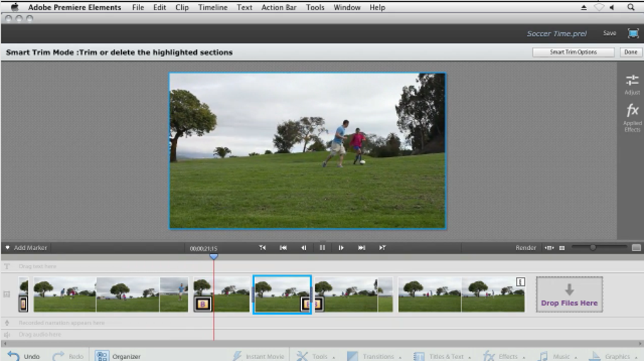Screen dimensions: 644x361
Task: Click Done to exit Smart Trim
Action: coord(630,52)
